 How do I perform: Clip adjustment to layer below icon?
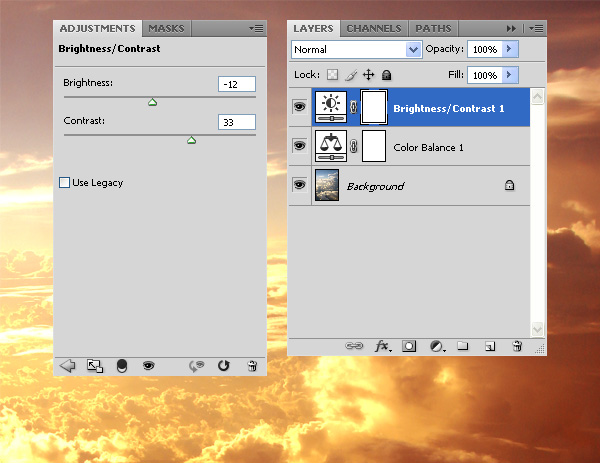tap(122, 366)
